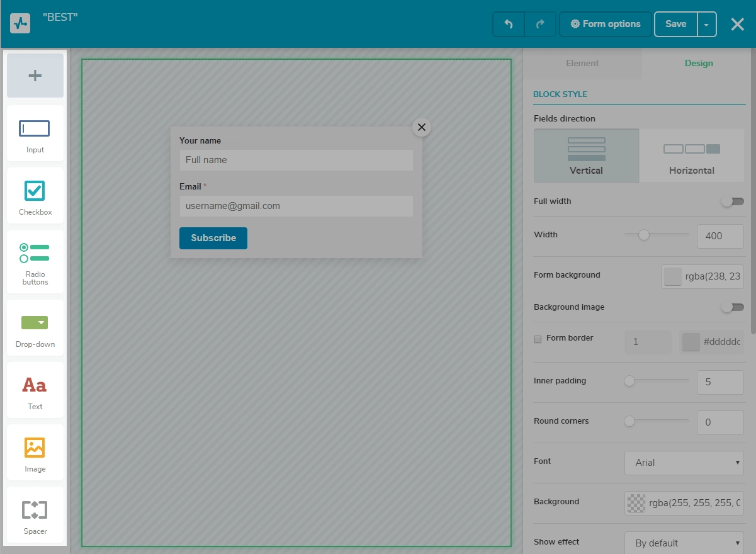The width and height of the screenshot is (756, 554).
Task: Expand the Save dropdown arrow
Action: tap(706, 24)
